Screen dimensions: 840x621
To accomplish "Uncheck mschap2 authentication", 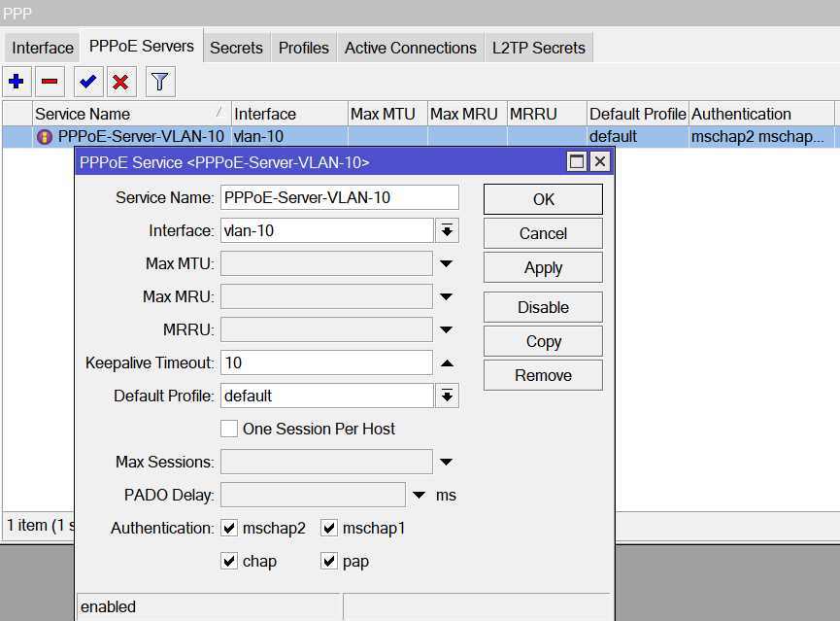I will tap(229, 529).
